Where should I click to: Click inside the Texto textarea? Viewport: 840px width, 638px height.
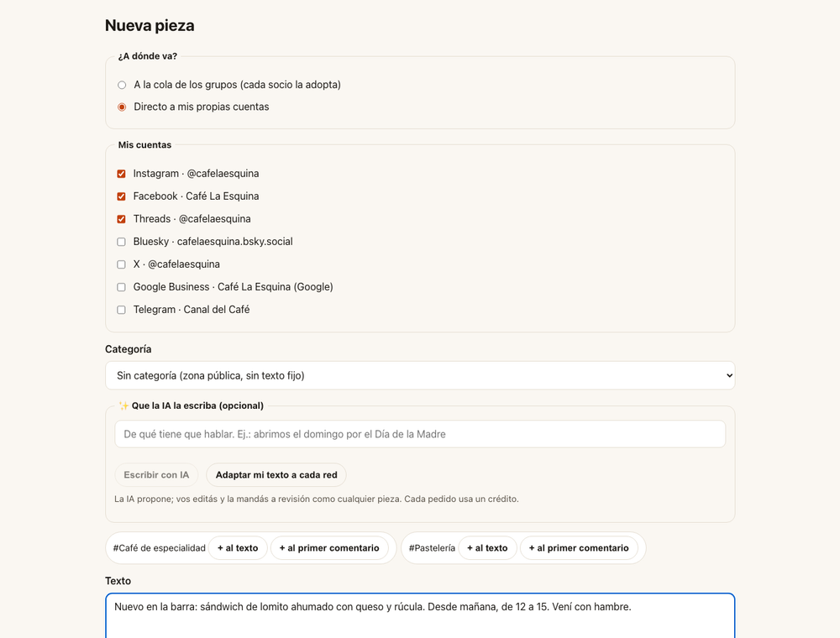tap(420, 615)
